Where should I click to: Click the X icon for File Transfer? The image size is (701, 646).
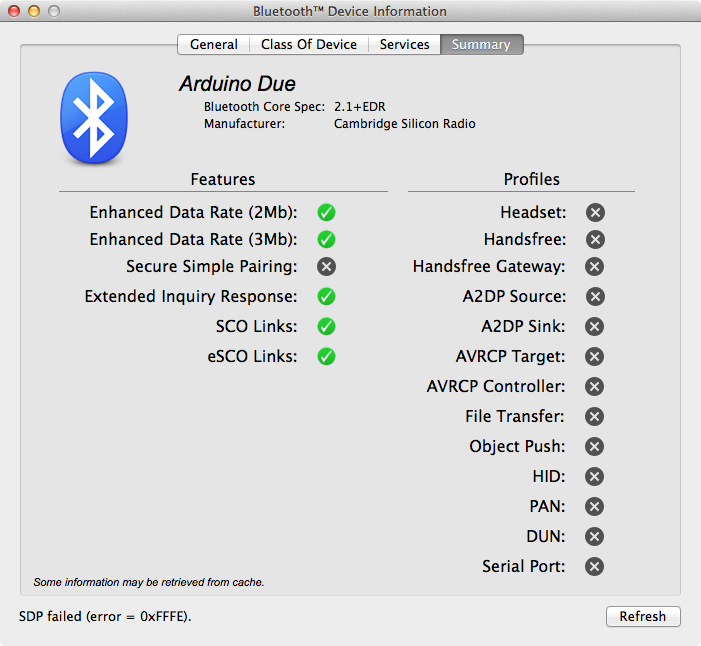pyautogui.click(x=595, y=416)
